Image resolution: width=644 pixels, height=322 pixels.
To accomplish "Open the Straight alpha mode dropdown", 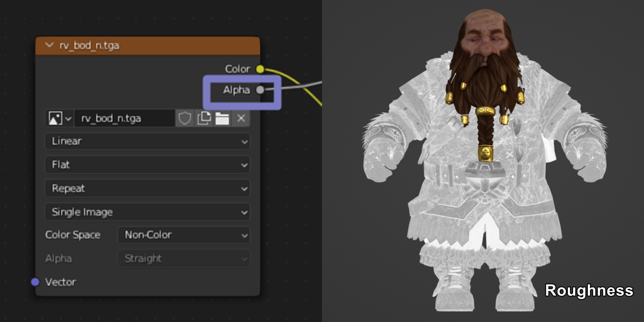I will pyautogui.click(x=184, y=259).
